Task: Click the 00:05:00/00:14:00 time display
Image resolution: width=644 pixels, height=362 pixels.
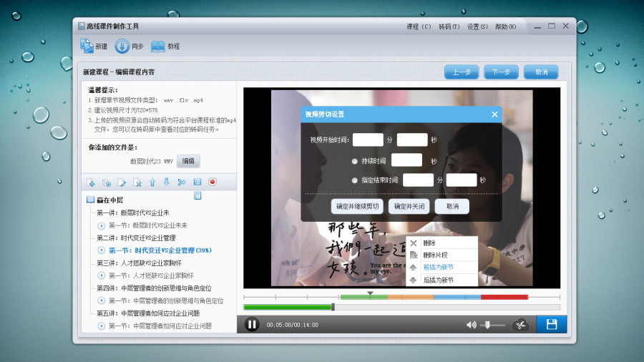Action: (293, 325)
